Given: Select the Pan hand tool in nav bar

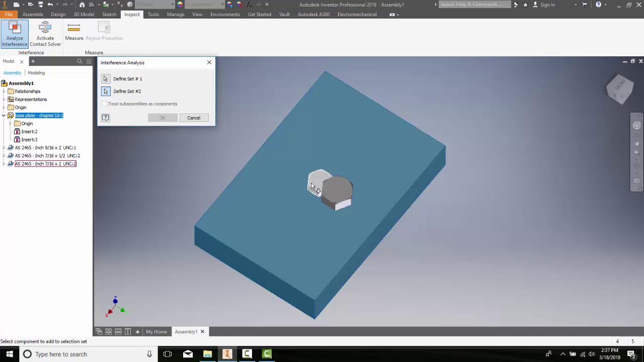Looking at the screenshot, I should click(x=636, y=143).
